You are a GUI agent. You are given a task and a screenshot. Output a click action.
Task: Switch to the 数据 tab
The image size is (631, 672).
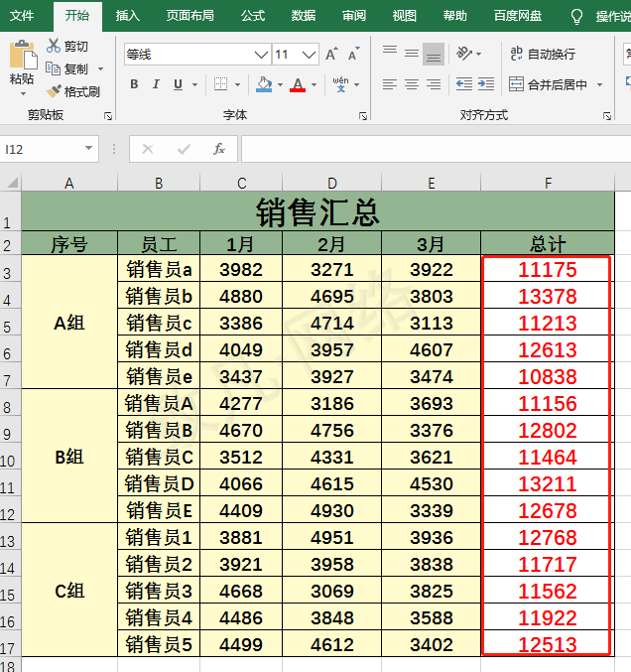click(304, 16)
